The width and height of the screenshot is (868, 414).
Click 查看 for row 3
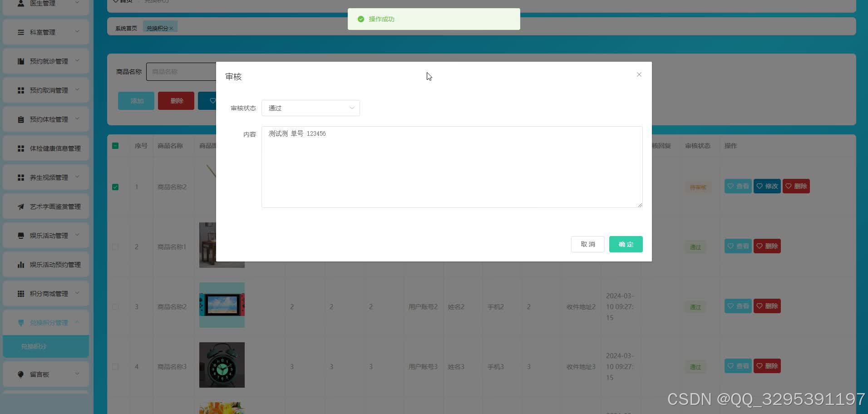(738, 306)
